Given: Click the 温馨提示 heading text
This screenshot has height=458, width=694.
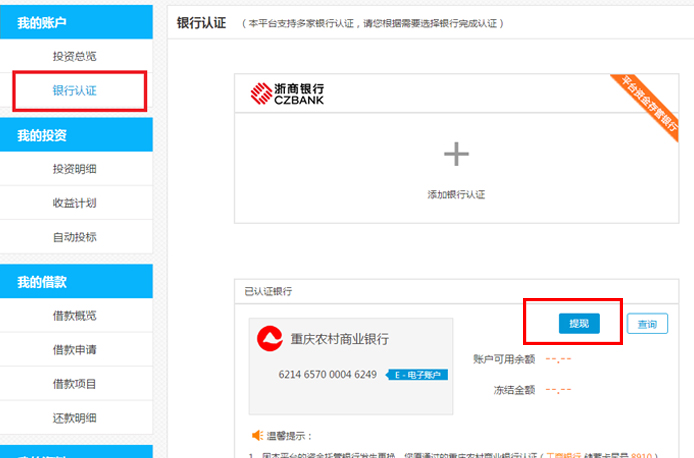Looking at the screenshot, I should click(x=289, y=436).
